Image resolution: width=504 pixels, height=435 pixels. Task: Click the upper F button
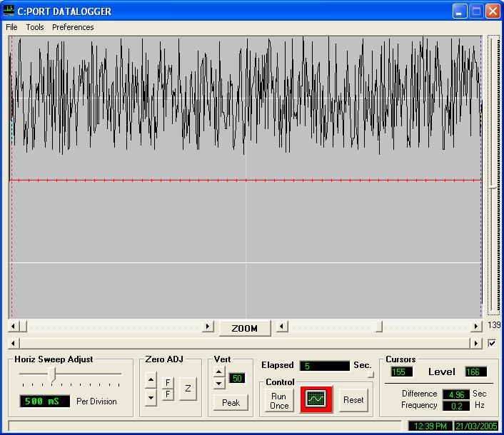(x=168, y=383)
